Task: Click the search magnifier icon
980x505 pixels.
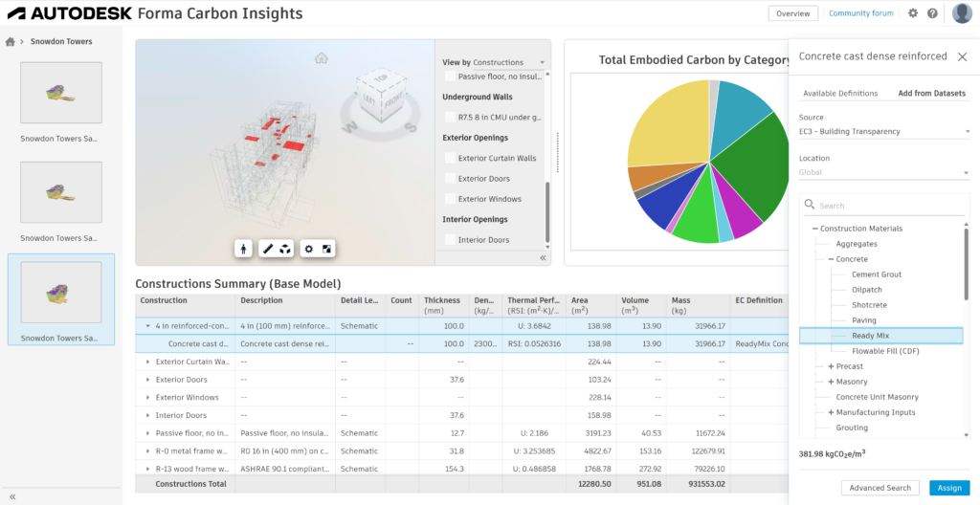Action: 810,205
